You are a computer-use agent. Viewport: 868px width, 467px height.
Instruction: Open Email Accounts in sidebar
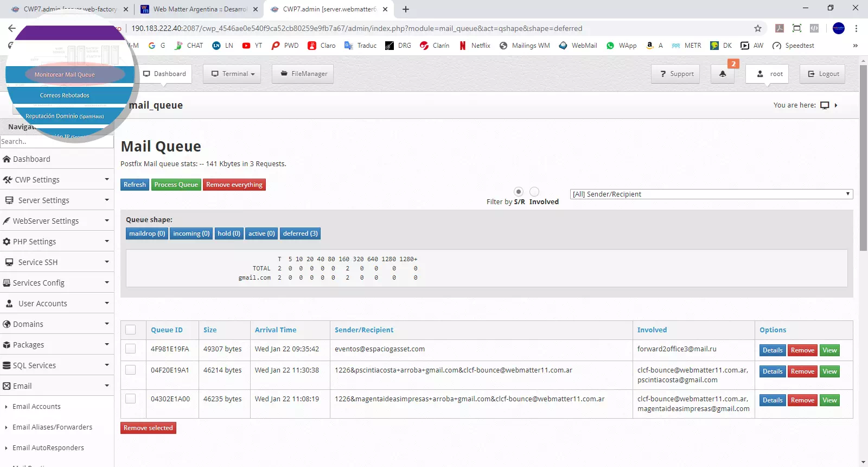[36, 407]
